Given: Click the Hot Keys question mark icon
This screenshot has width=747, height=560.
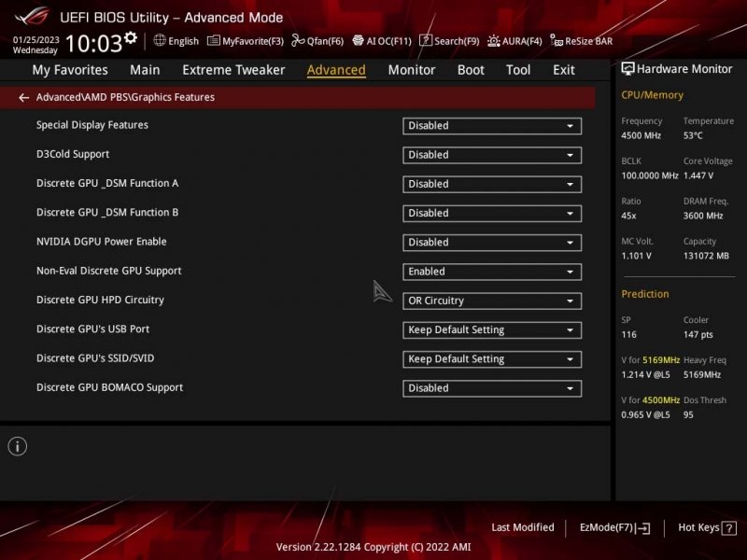Looking at the screenshot, I should [729, 527].
